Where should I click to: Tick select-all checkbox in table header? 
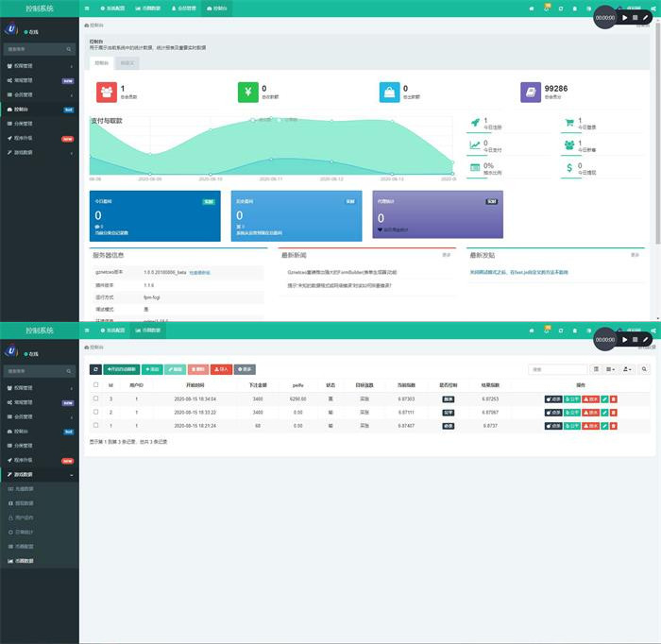96,385
